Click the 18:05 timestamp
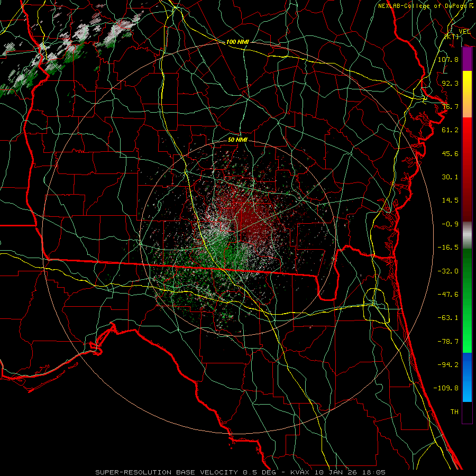The image size is (476, 476). point(373,472)
